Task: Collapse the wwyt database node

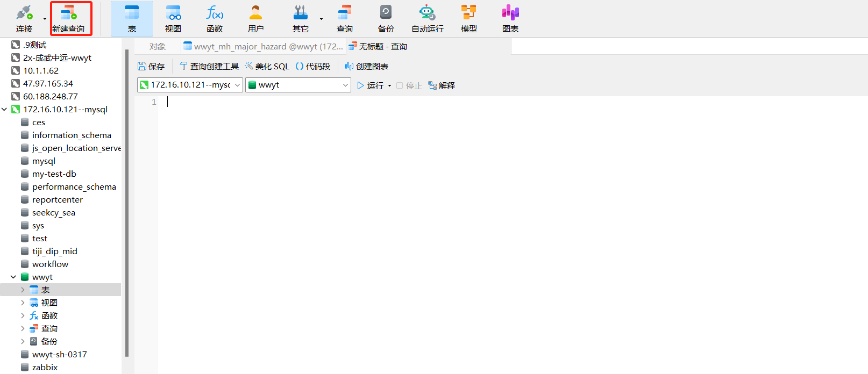Action: pos(13,277)
